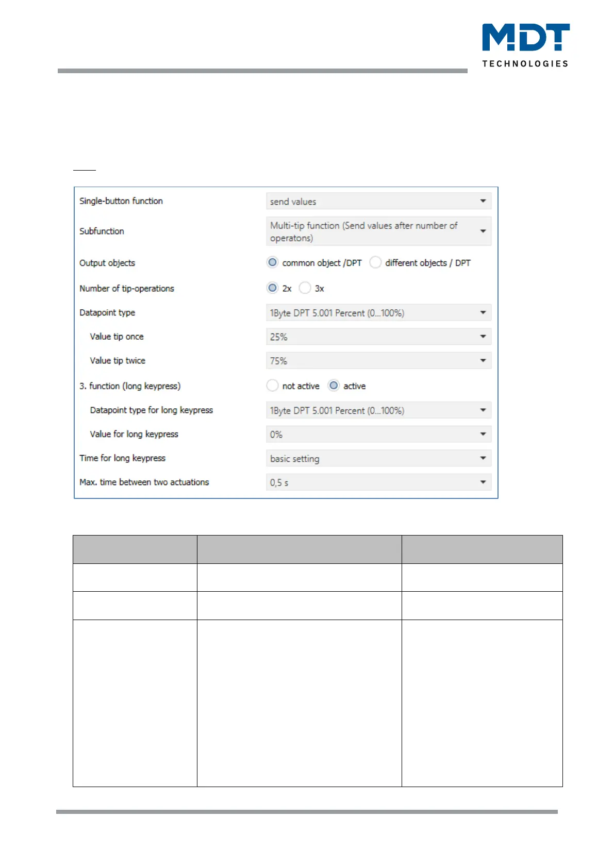614x868 pixels.
Task: Open Datapoint type for long keypress dropdown
Action: 378,411
